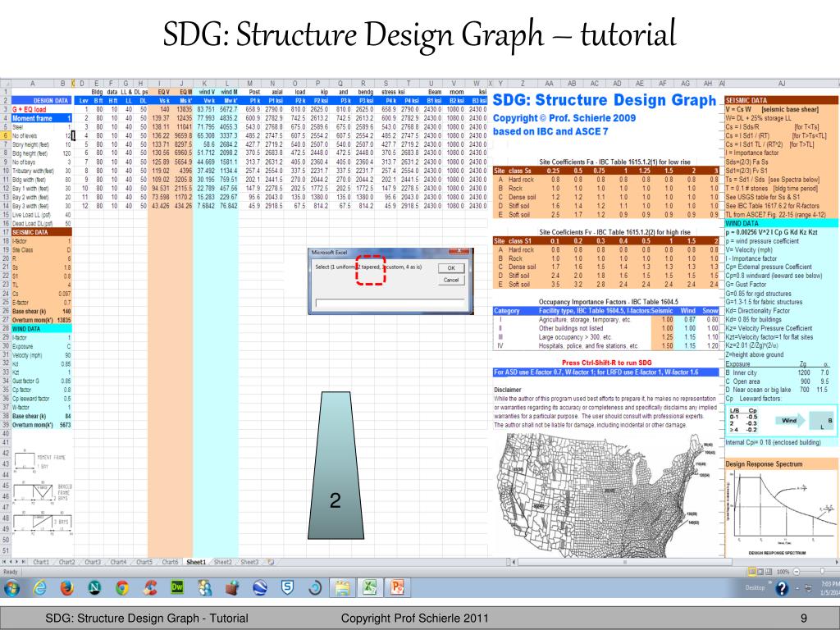The height and width of the screenshot is (630, 840).
Task: Open Google Earth from the taskbar
Action: 260,588
